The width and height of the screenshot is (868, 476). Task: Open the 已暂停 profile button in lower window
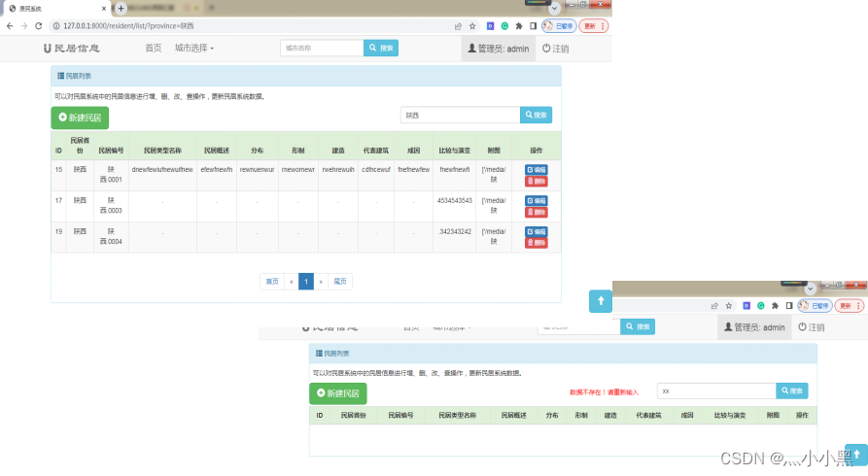point(816,306)
